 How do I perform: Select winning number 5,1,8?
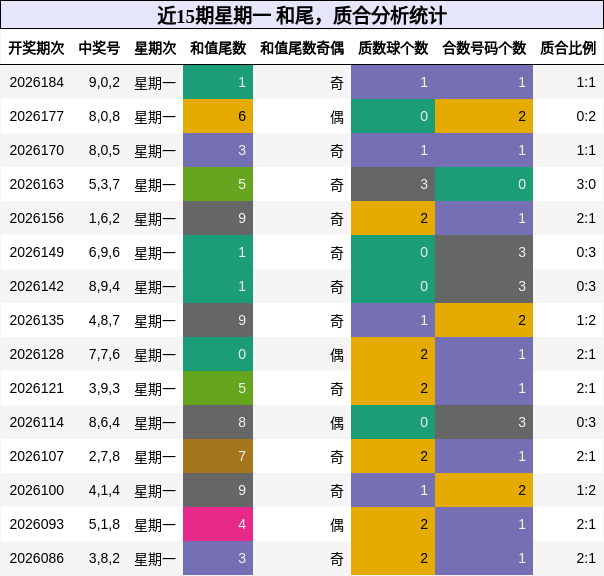104,524
